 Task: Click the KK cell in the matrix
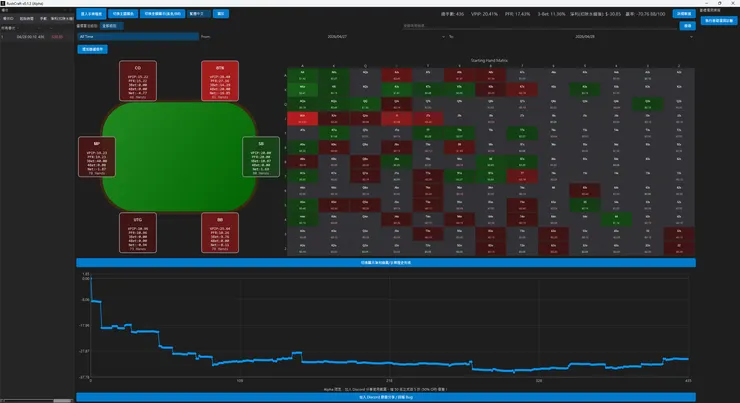click(x=334, y=90)
